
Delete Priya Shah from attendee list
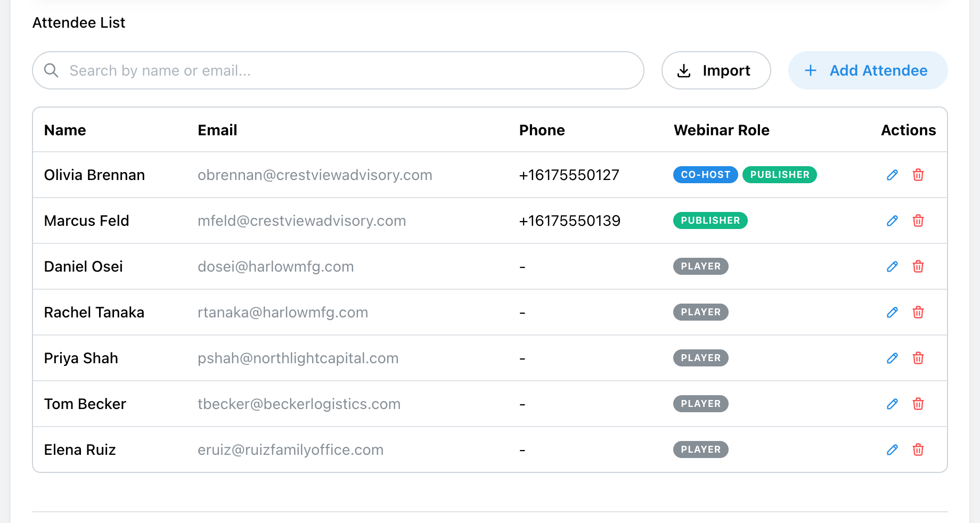(x=918, y=358)
